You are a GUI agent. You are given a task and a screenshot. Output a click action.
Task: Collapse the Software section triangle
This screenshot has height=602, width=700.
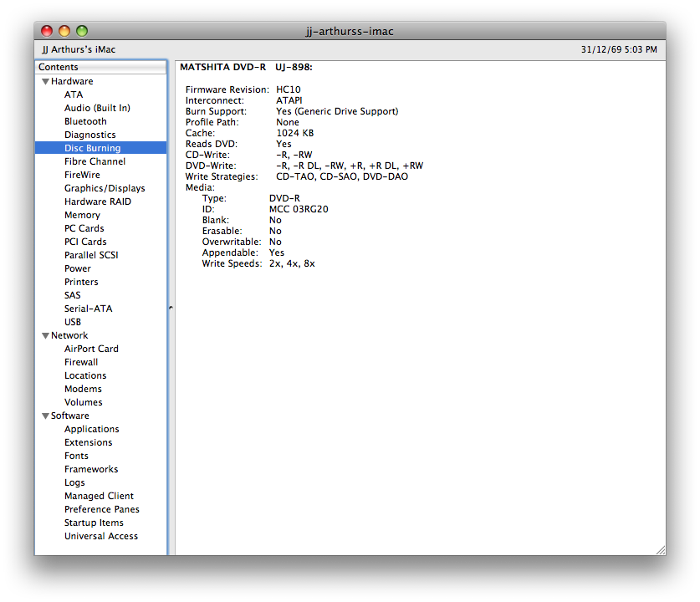45,416
